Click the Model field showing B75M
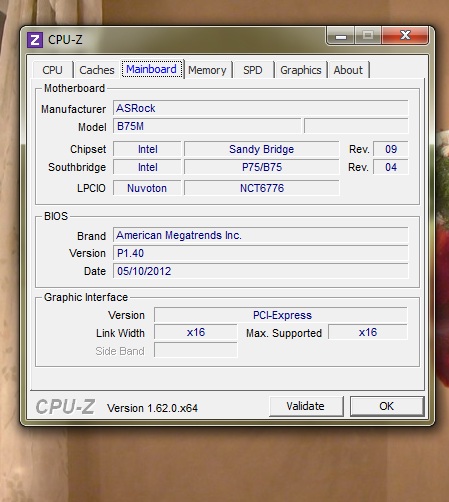 [207, 126]
